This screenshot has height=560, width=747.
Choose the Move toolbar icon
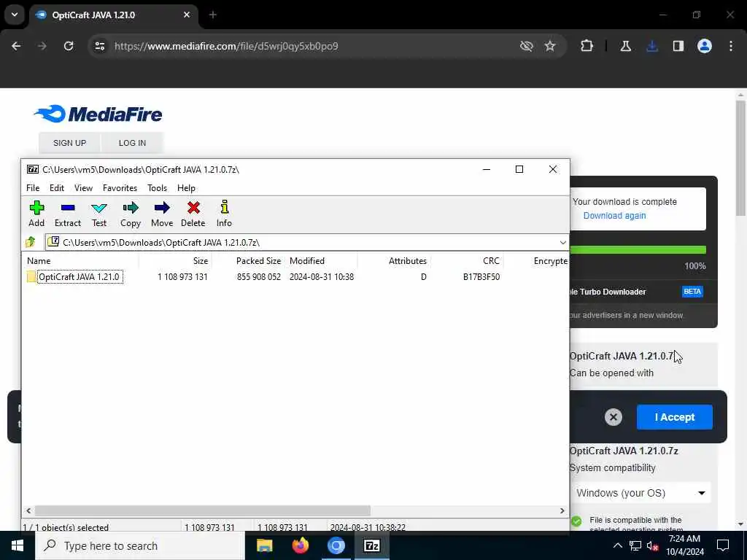pyautogui.click(x=162, y=214)
